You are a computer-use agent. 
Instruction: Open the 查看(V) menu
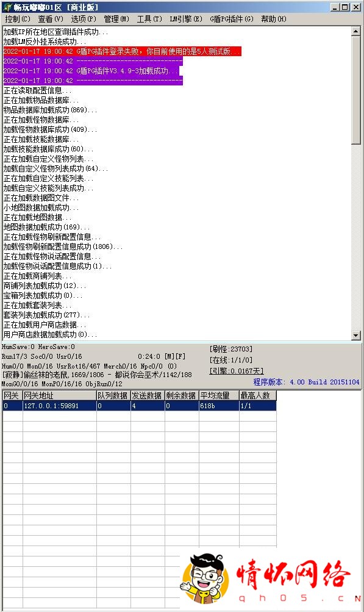point(51,19)
